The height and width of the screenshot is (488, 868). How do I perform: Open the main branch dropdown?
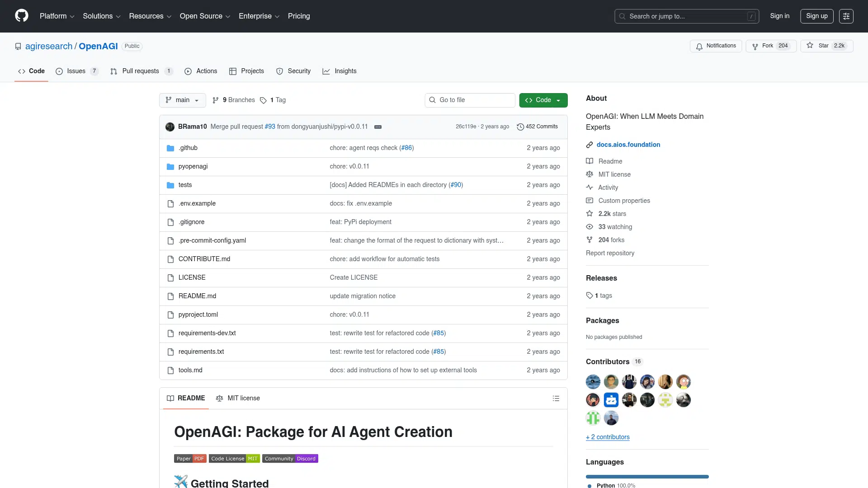click(x=182, y=100)
